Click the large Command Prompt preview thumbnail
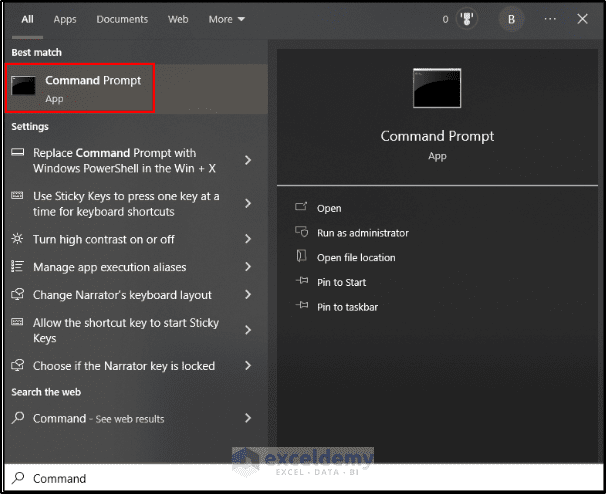The height and width of the screenshot is (494, 606). pyautogui.click(x=437, y=88)
